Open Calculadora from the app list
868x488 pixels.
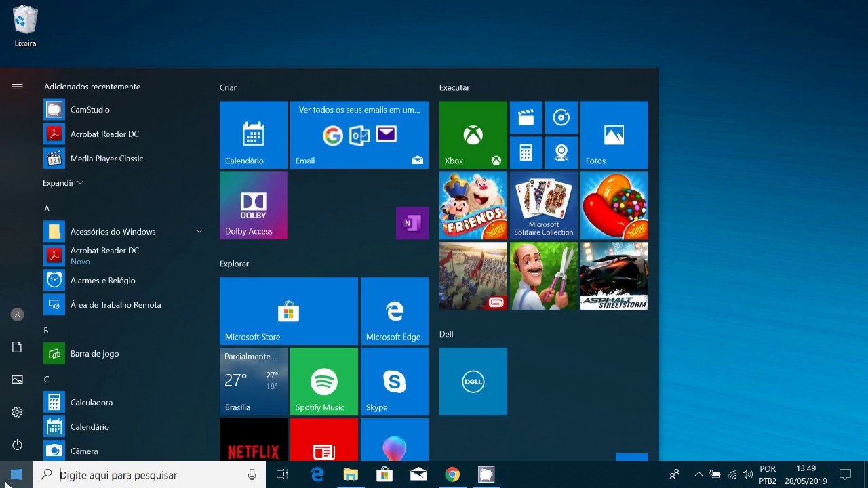coord(124,403)
